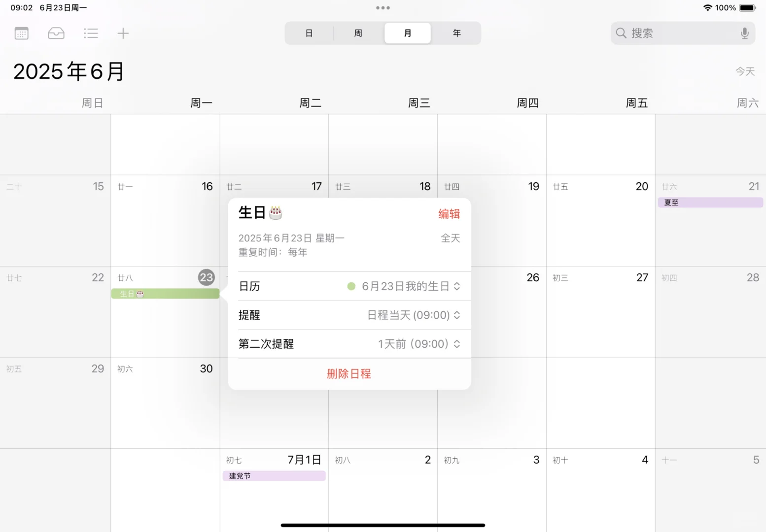Tap the battery status icon

tap(747, 8)
